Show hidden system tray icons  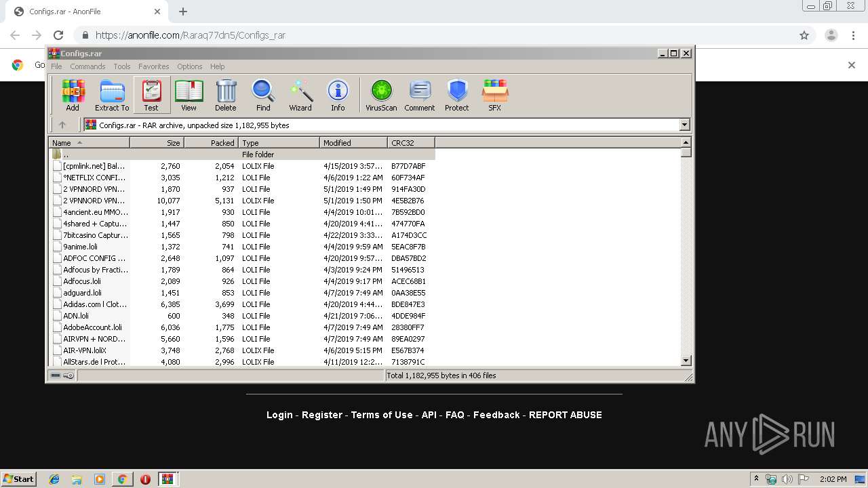pyautogui.click(x=757, y=479)
